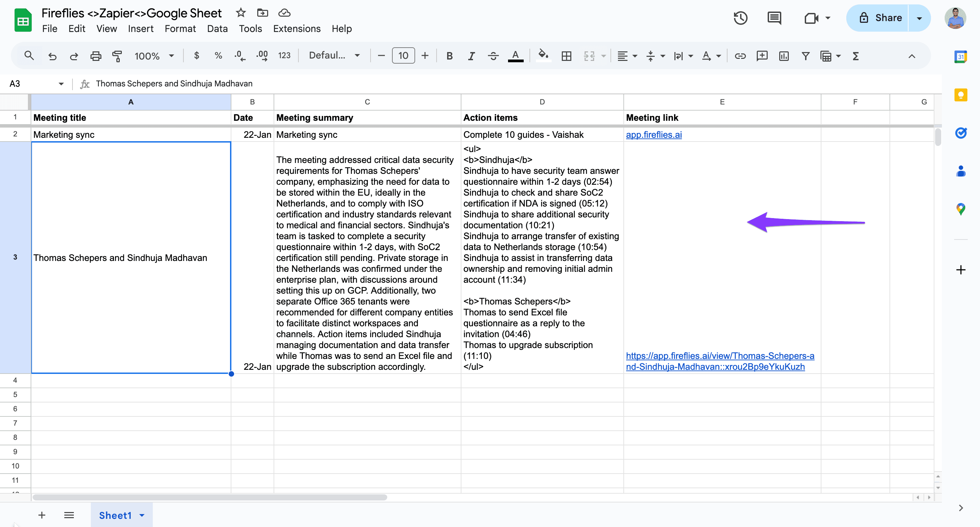
Task: Format as currency with dollar icon
Action: (x=196, y=56)
